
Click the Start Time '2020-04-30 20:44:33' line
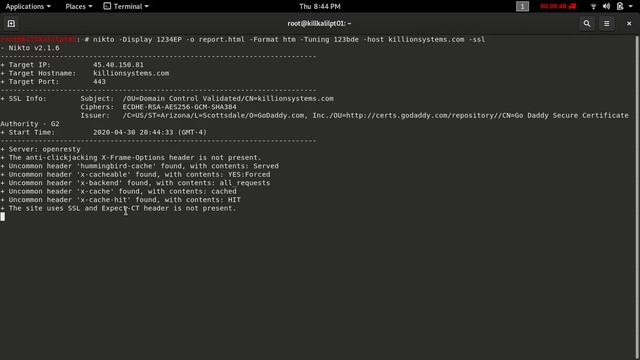point(104,132)
